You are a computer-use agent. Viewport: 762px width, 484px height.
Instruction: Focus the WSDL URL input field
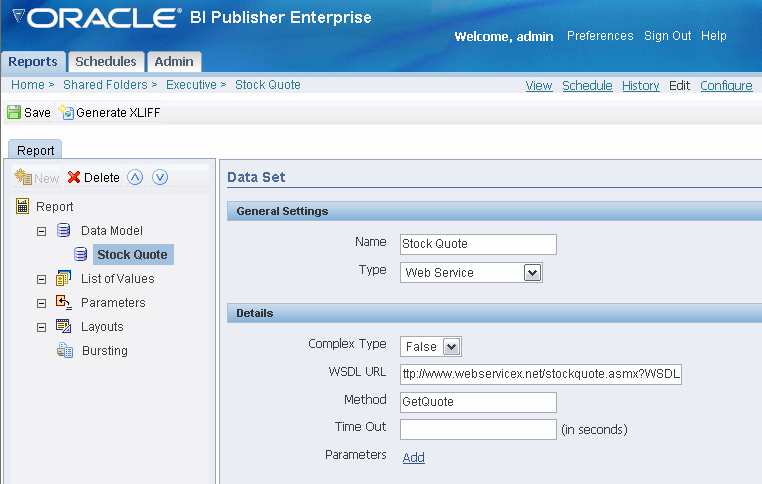541,374
